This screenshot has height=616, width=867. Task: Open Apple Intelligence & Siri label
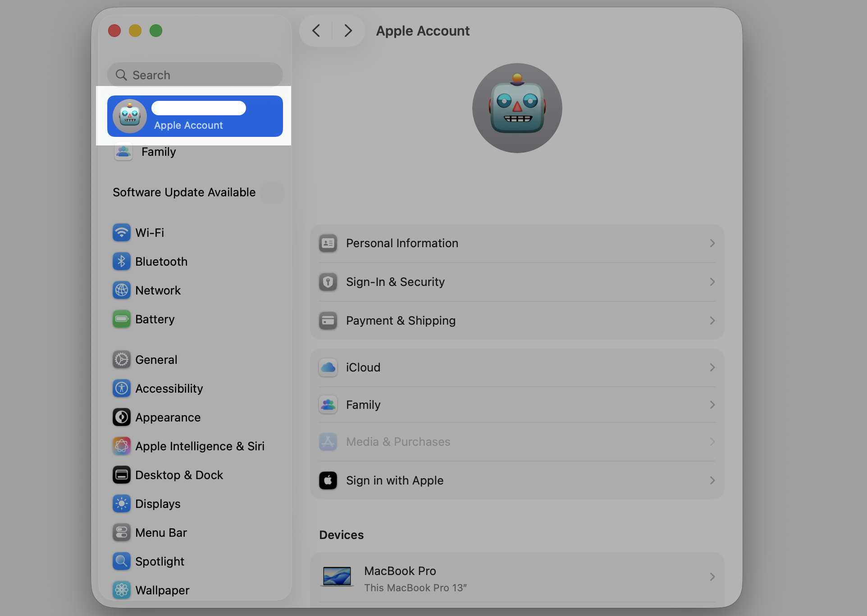click(x=200, y=446)
